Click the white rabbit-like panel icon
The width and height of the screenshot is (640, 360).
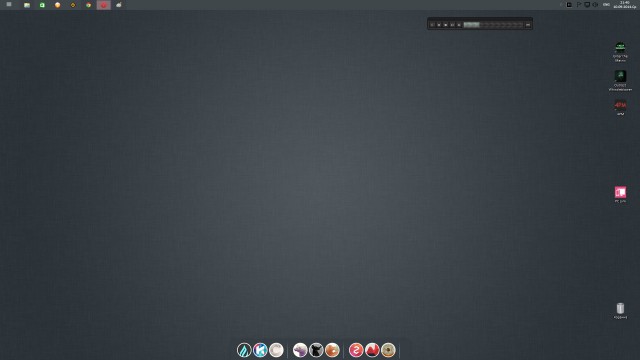119,5
